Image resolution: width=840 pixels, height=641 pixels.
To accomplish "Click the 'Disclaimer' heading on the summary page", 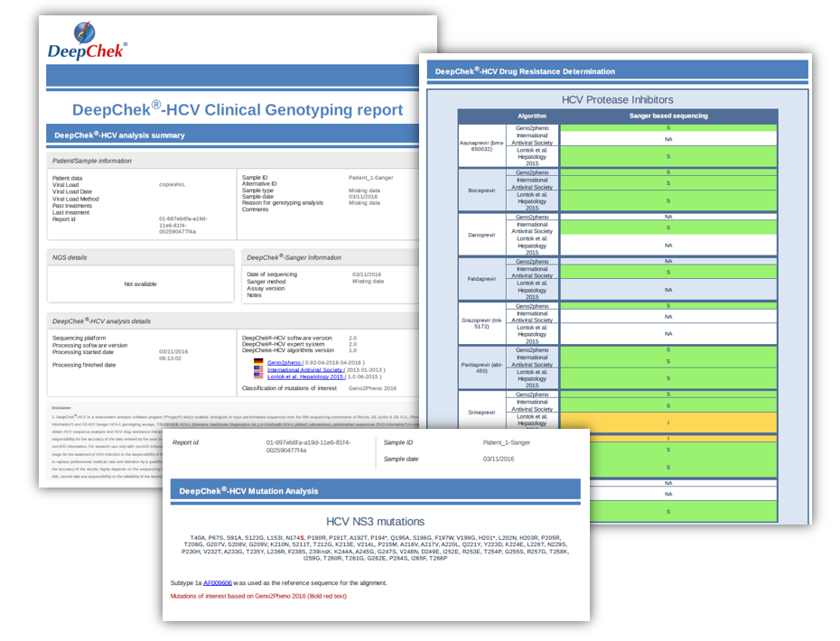I will coord(61,408).
